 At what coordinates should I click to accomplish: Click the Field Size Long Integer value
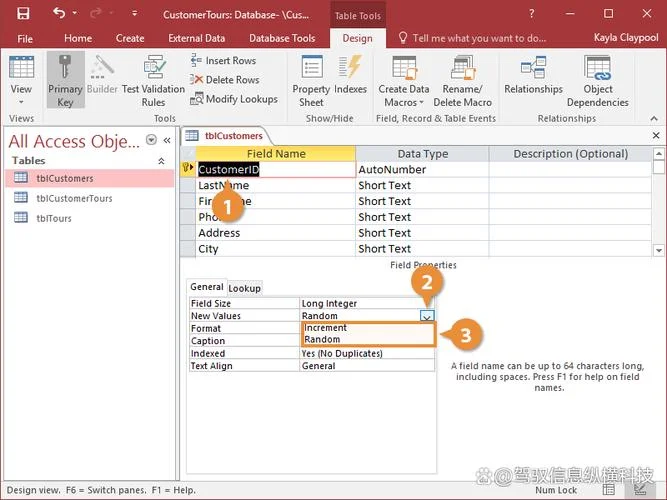(x=367, y=303)
